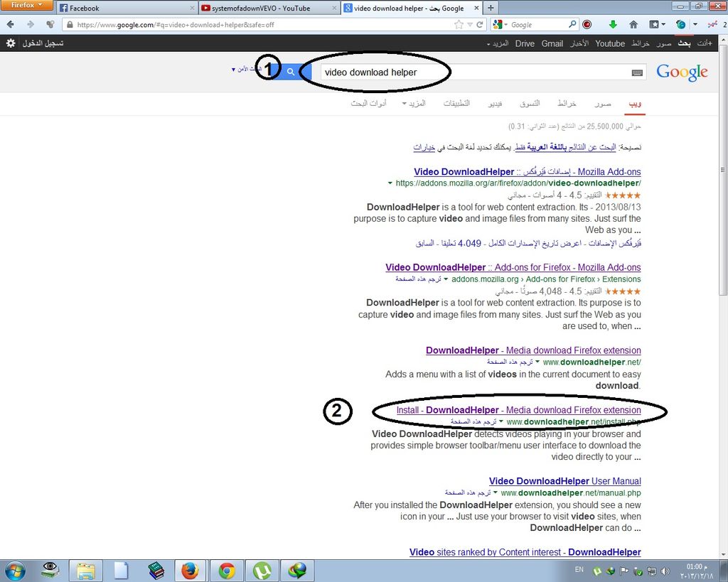Image resolution: width=728 pixels, height=582 pixels.
Task: Open uTorrent from the taskbar
Action: tap(262, 571)
